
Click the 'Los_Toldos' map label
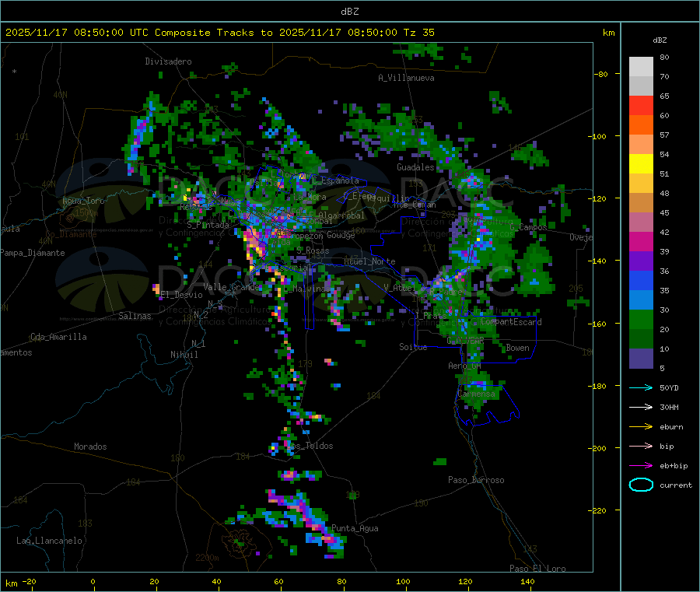(x=310, y=446)
